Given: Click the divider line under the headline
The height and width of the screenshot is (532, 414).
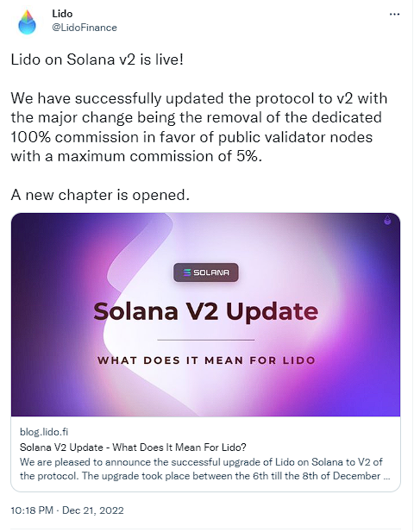Looking at the screenshot, I should pyautogui.click(x=206, y=340).
